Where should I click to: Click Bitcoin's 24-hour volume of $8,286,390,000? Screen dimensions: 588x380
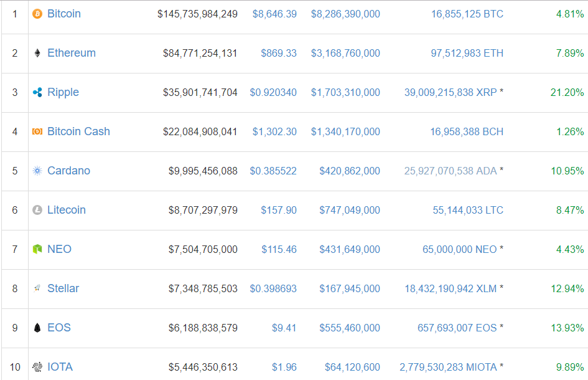click(345, 13)
